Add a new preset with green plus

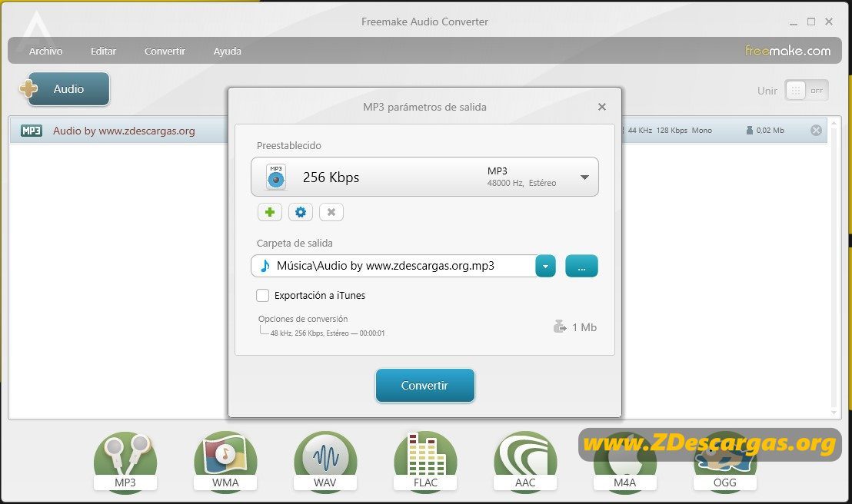click(269, 212)
